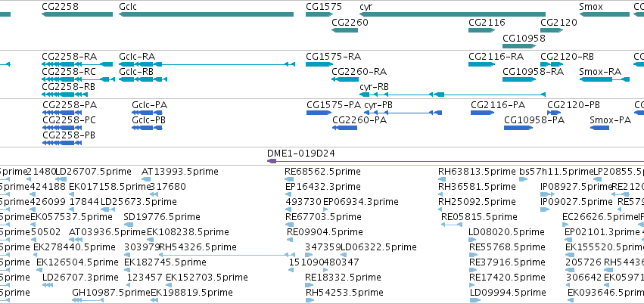Viewport: 644px width, 304px height.
Task: Click the CG2120 gene label
Action: point(558,22)
